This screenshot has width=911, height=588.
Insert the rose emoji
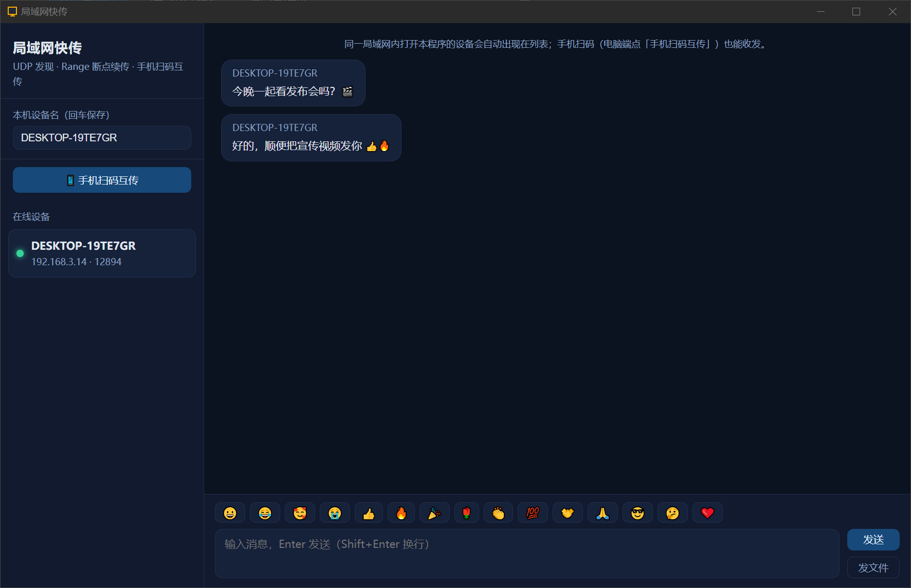point(467,512)
